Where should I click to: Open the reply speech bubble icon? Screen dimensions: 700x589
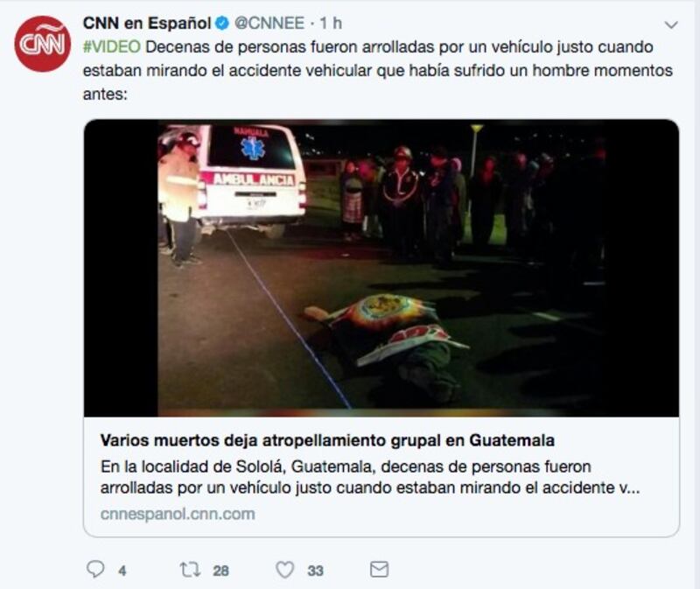pos(95,570)
